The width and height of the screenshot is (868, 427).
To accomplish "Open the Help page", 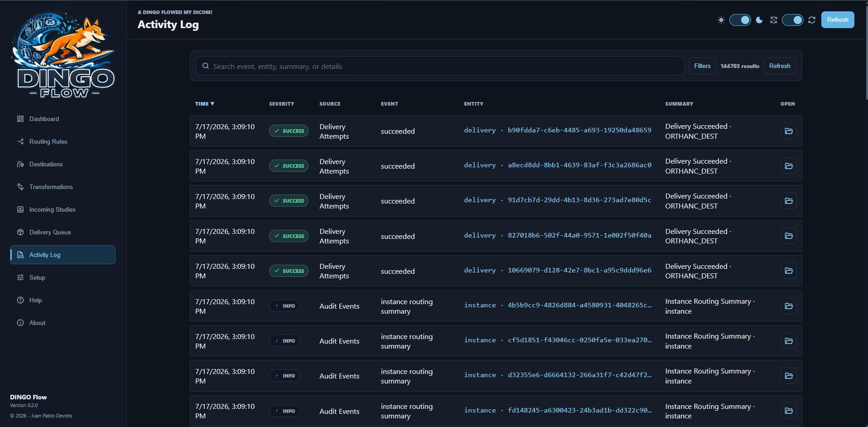I will [63, 300].
